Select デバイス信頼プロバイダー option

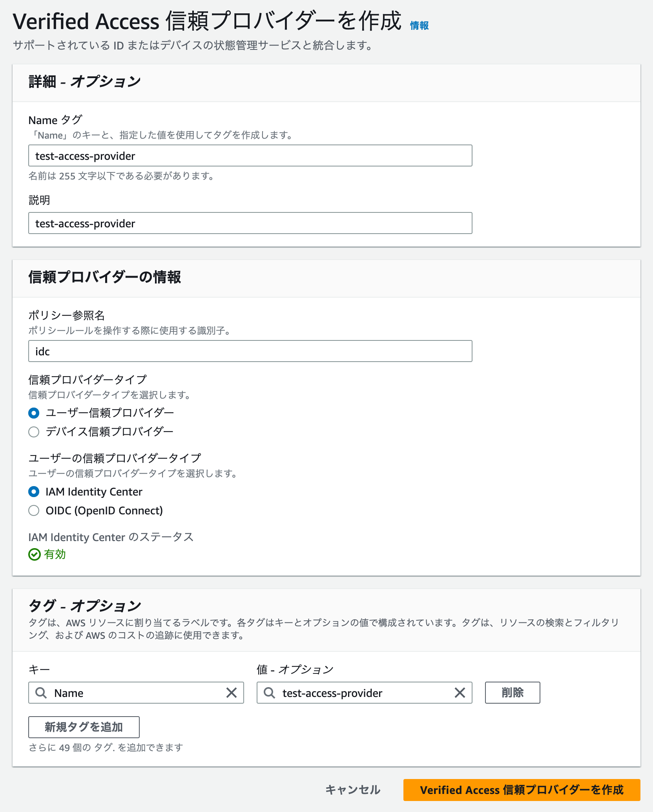click(33, 432)
